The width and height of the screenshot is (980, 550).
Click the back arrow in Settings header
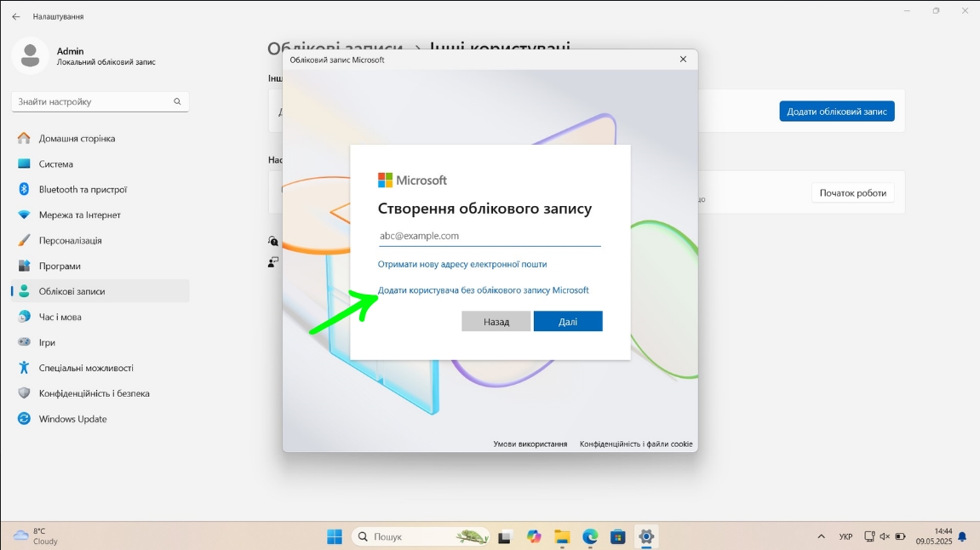[16, 16]
